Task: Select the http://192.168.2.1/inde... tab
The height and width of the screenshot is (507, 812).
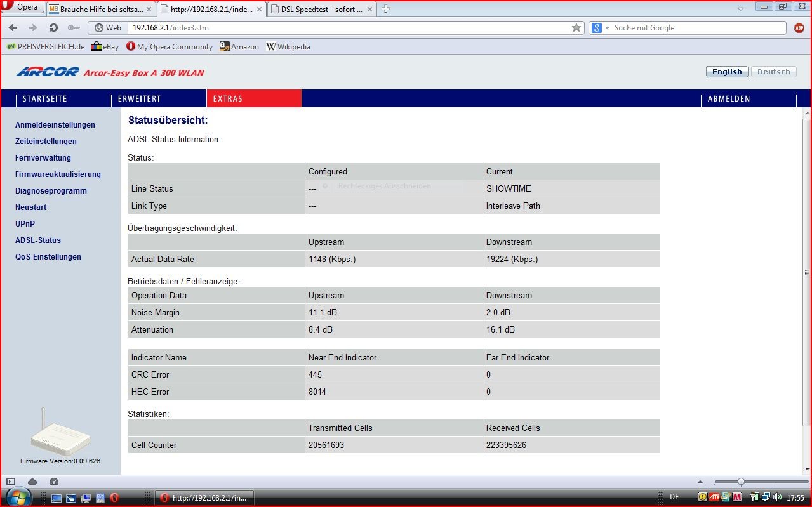Action: pos(211,10)
